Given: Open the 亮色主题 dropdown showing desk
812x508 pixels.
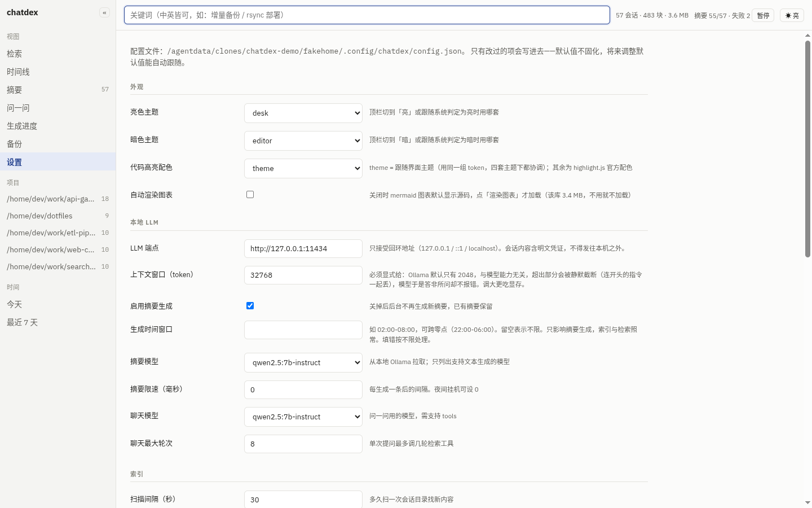Looking at the screenshot, I should 303,113.
